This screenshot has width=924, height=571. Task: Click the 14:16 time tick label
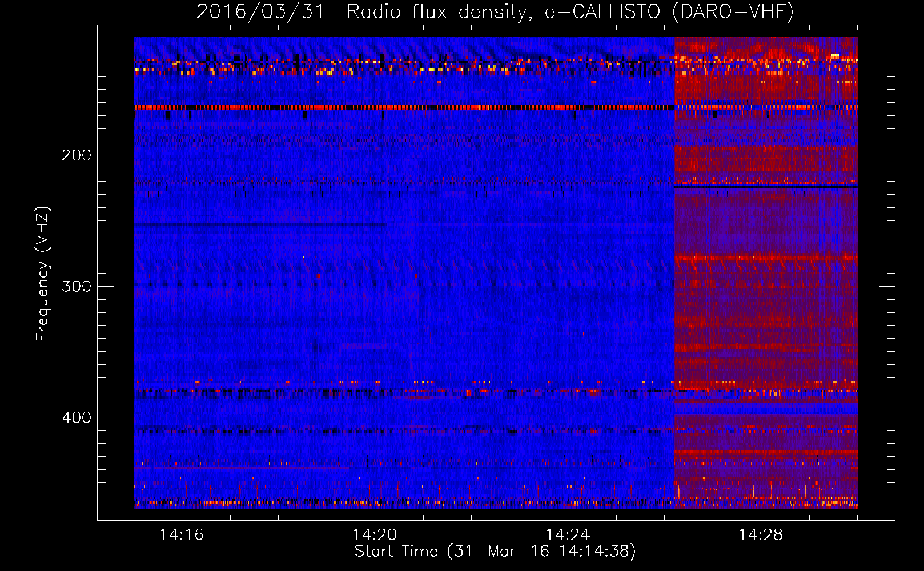click(x=182, y=534)
